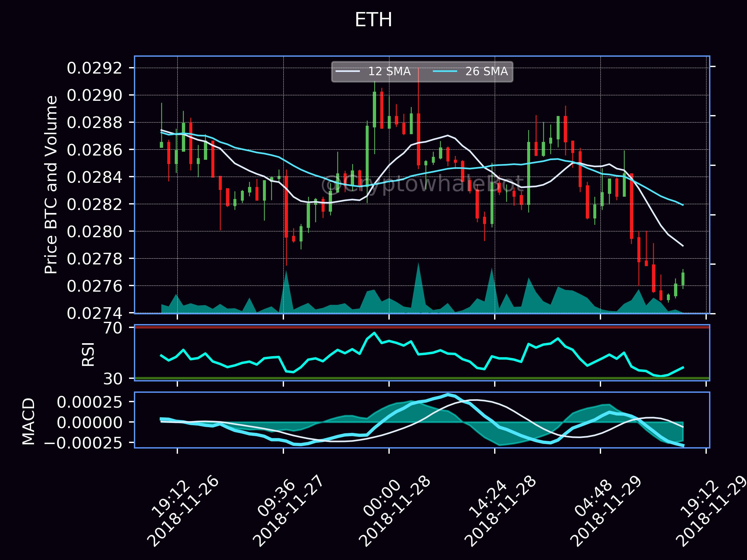
Task: Click the white 12 SMA line sample in legend
Action: pos(348,72)
